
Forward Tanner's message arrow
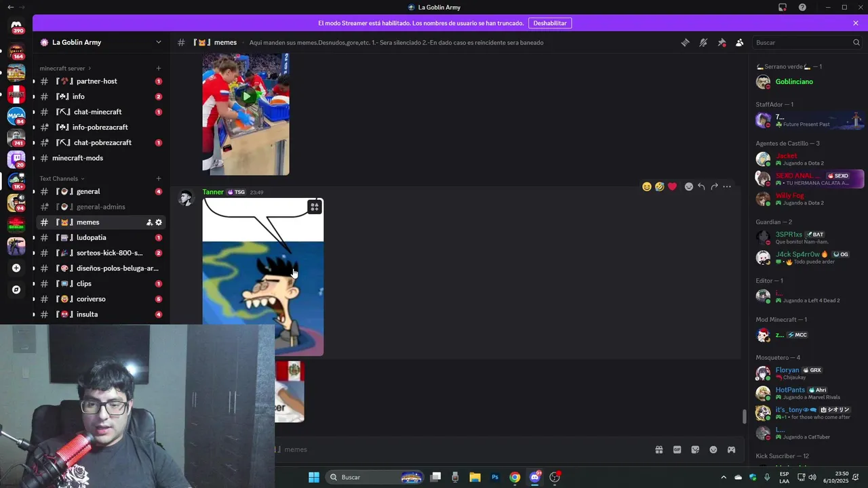coord(714,186)
